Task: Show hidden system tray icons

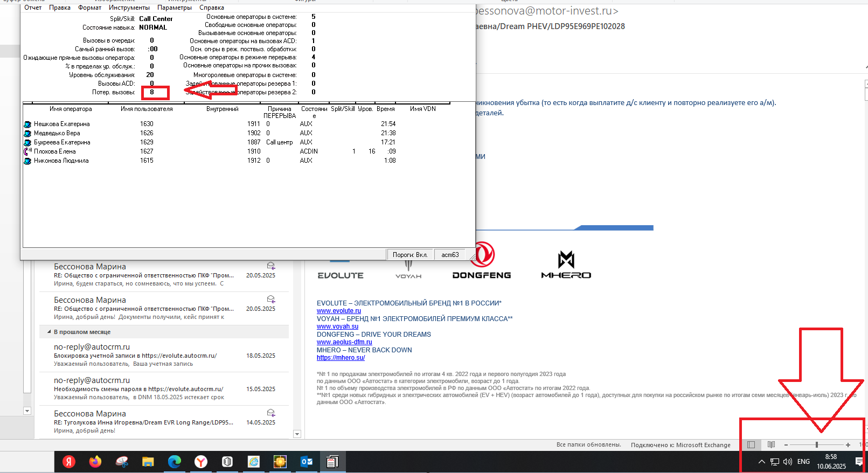Action: (x=761, y=462)
